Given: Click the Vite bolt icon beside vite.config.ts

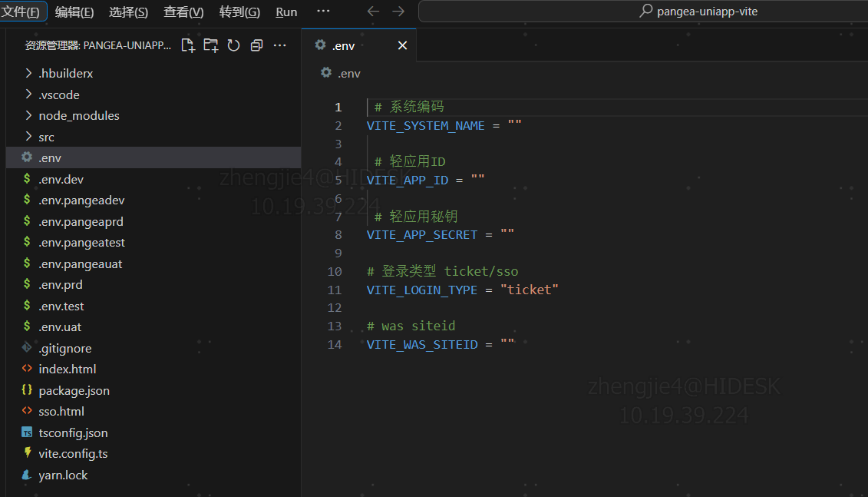Looking at the screenshot, I should (27, 452).
